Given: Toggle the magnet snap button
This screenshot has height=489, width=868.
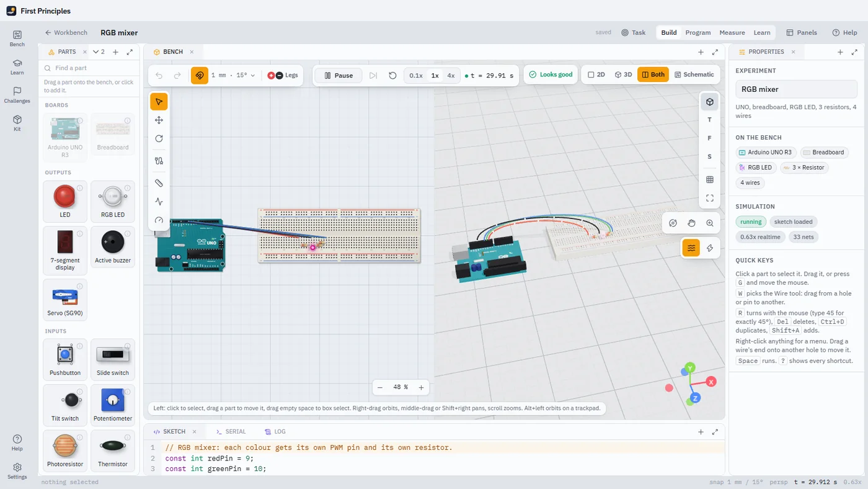Looking at the screenshot, I should pyautogui.click(x=200, y=75).
